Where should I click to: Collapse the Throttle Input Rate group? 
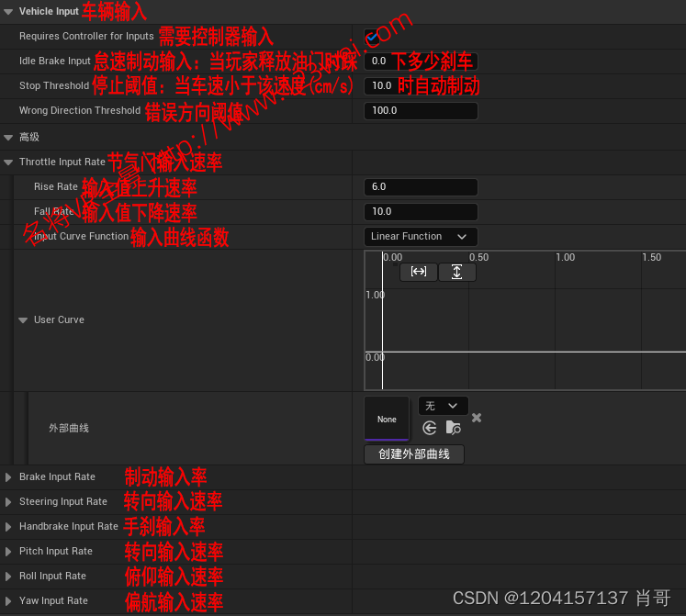8,162
